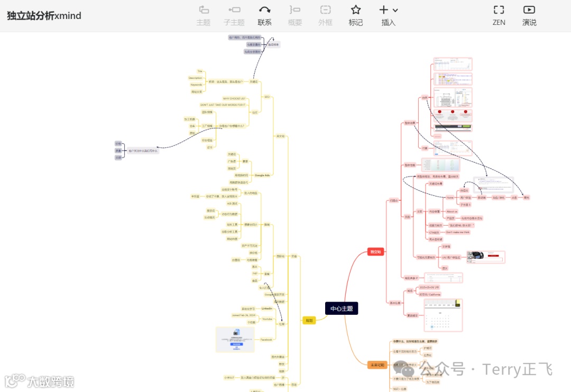
Task: Select the Description subtopic
Action: 195,78
